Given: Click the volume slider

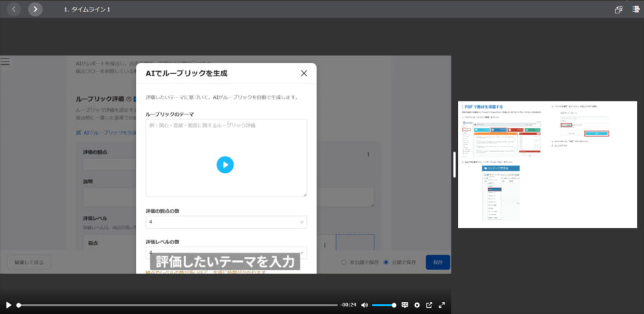Looking at the screenshot, I should [x=384, y=305].
